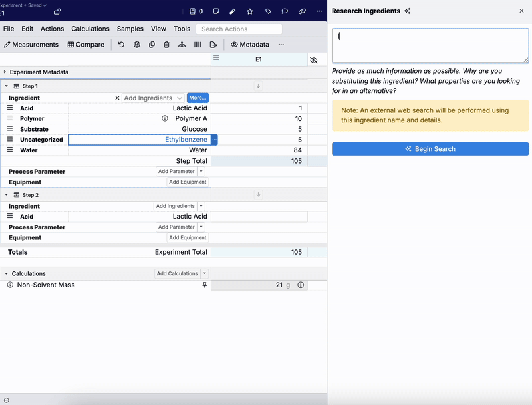
Task: Click the Search Actions input field
Action: pyautogui.click(x=239, y=29)
